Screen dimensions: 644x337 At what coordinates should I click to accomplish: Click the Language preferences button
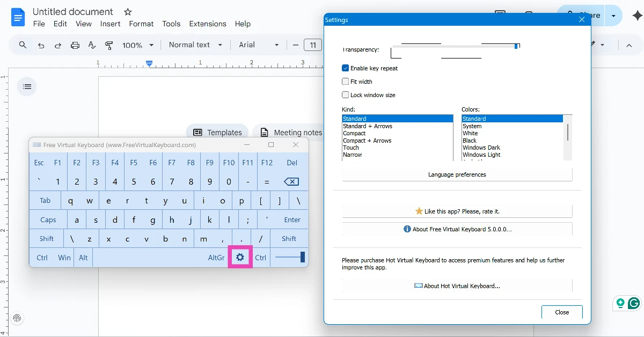[x=457, y=174]
